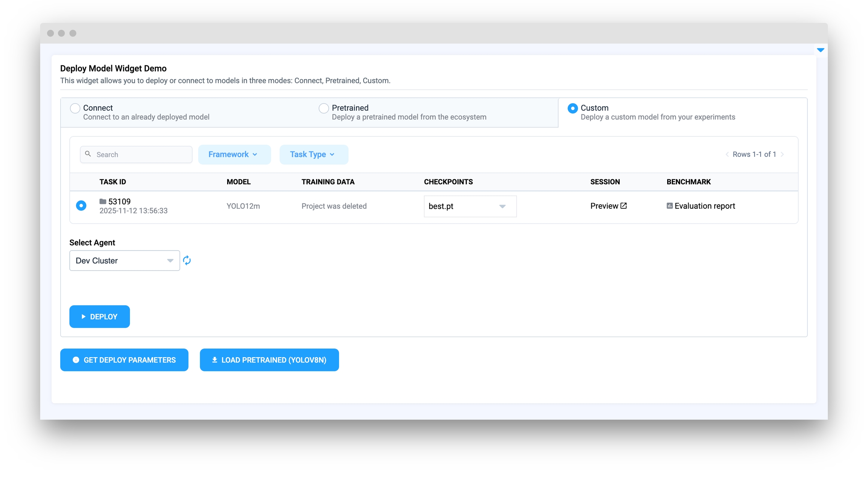Click the chart icon beside Evaluation report
This screenshot has height=477, width=868.
pos(669,206)
